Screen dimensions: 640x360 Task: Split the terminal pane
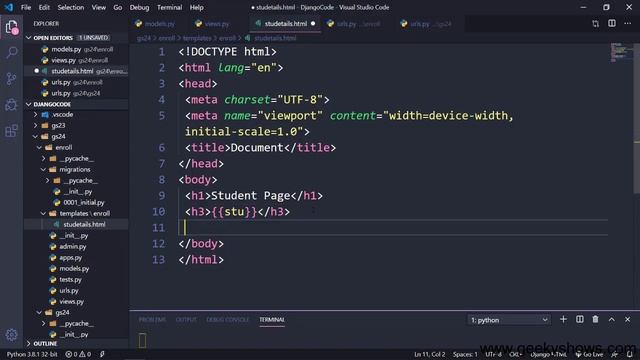tap(580, 320)
